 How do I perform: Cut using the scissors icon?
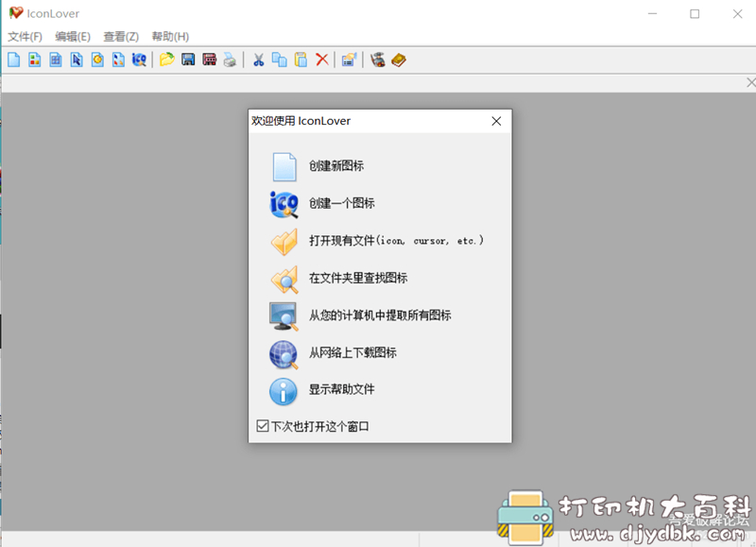point(258,60)
